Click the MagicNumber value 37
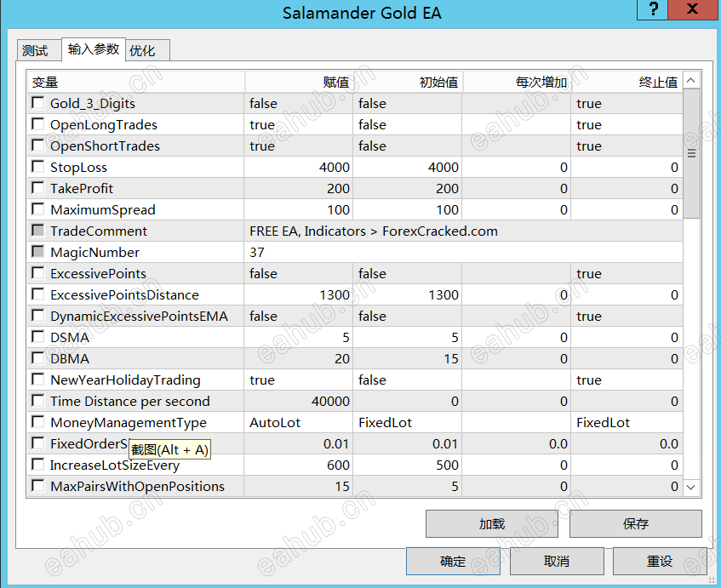Screen dimensions: 721x588 click(x=257, y=253)
